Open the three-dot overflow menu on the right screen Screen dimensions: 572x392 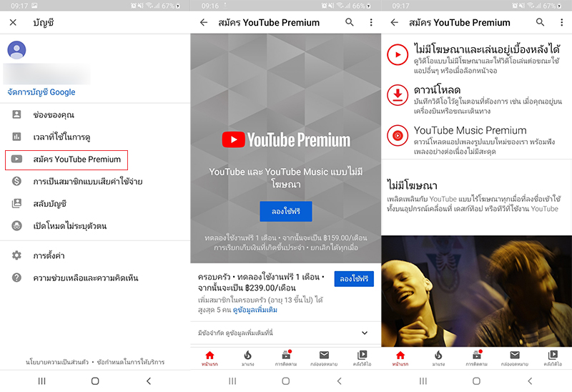561,22
